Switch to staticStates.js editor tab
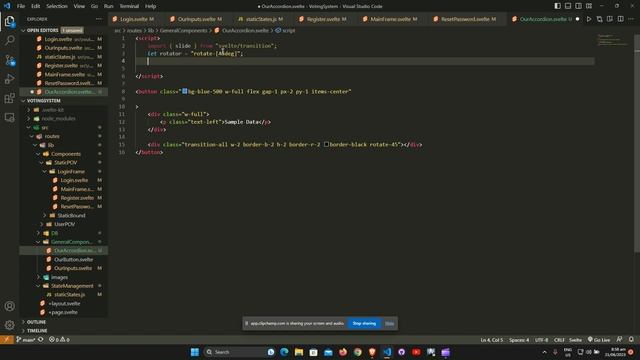The image size is (640, 360). click(x=260, y=19)
